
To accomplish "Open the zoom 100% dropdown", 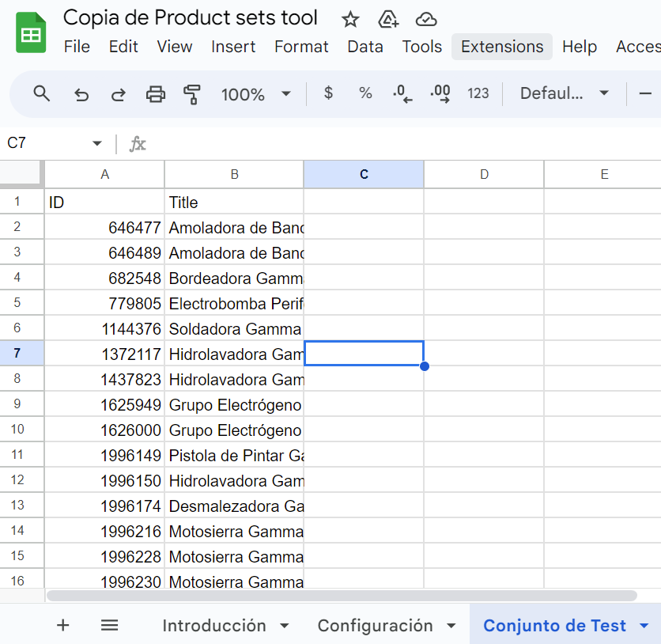I will click(x=256, y=93).
